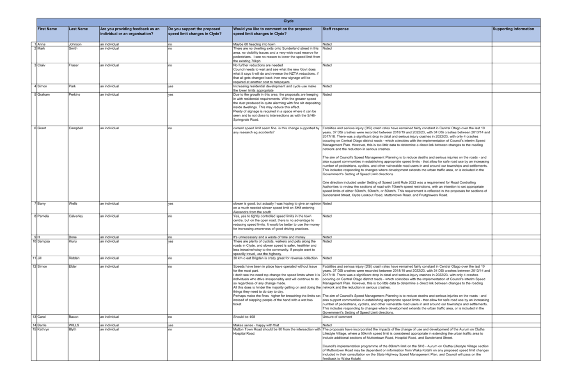Viewport: 575px width, 392px height.
Task: Select Mark Smith's comment about Sunderland street
Action: coord(277,55)
